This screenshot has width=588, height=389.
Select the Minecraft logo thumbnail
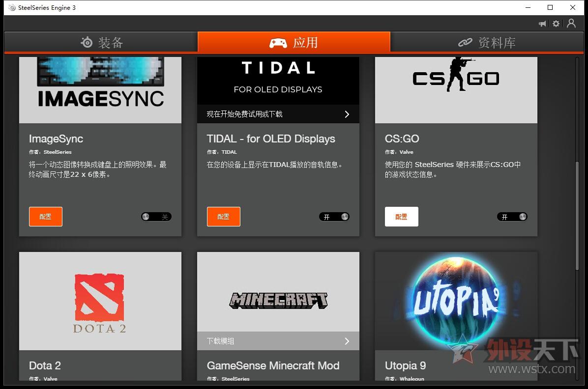click(x=278, y=292)
